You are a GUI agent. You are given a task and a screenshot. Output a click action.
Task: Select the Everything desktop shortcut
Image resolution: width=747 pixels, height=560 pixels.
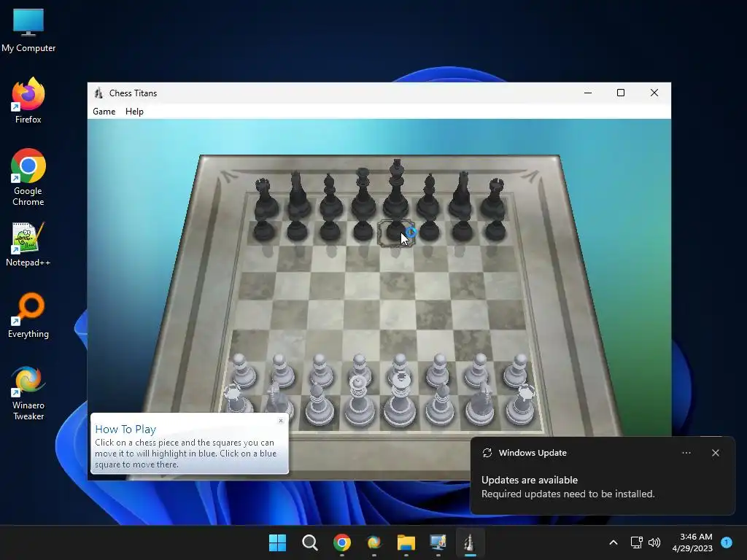tap(28, 315)
